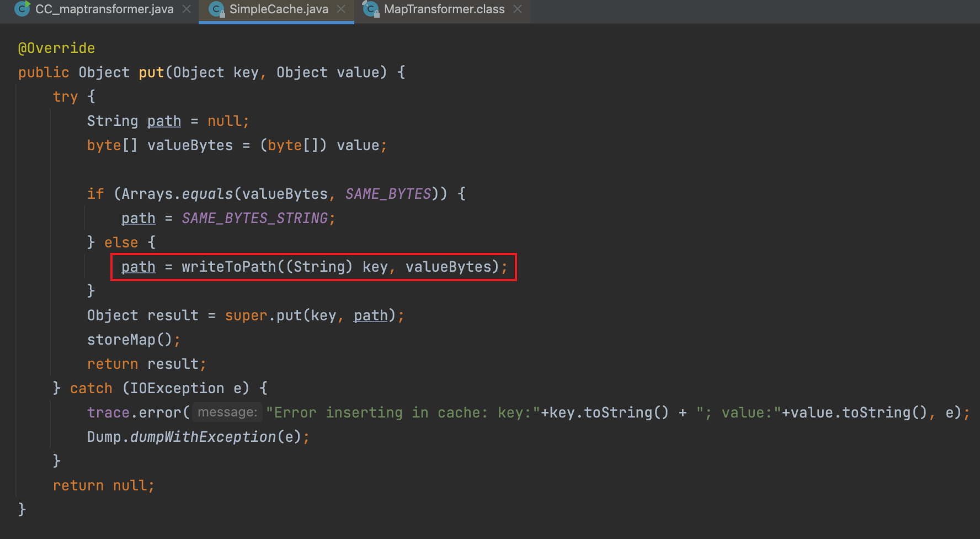
Task: Click the CC_maptransformer.java tab file icon
Action: pos(22,9)
